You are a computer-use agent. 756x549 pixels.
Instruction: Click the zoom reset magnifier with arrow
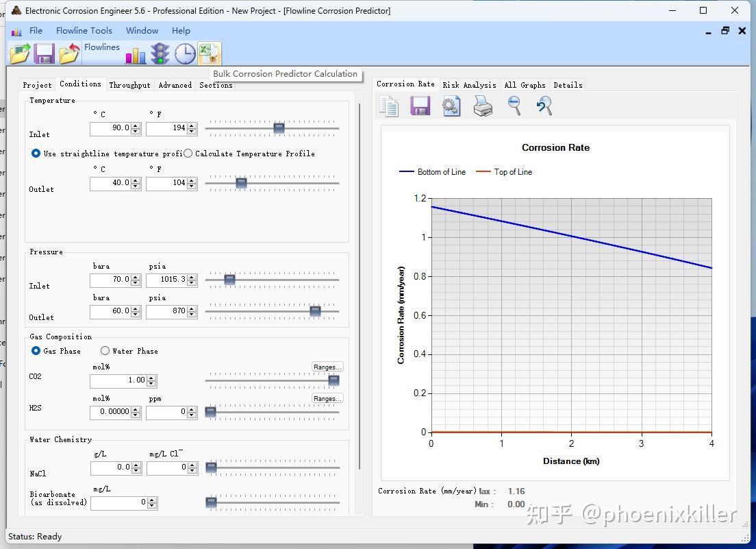[544, 106]
